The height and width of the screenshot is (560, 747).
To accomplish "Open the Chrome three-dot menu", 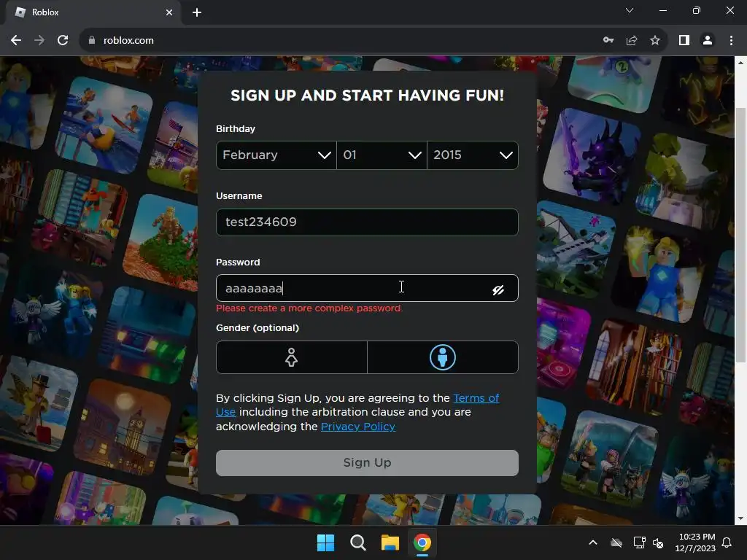I will (731, 41).
